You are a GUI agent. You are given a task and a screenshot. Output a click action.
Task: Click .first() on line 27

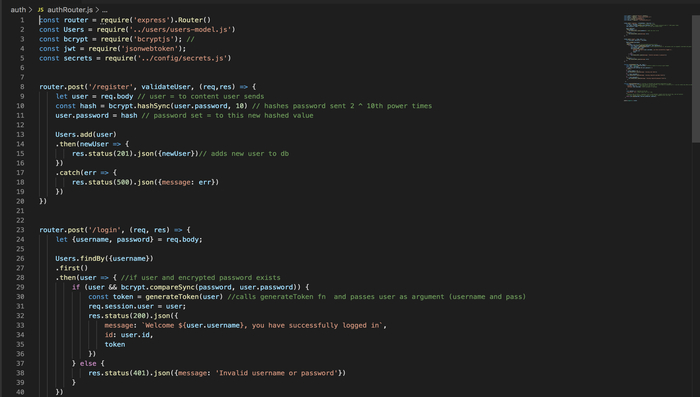(72, 268)
